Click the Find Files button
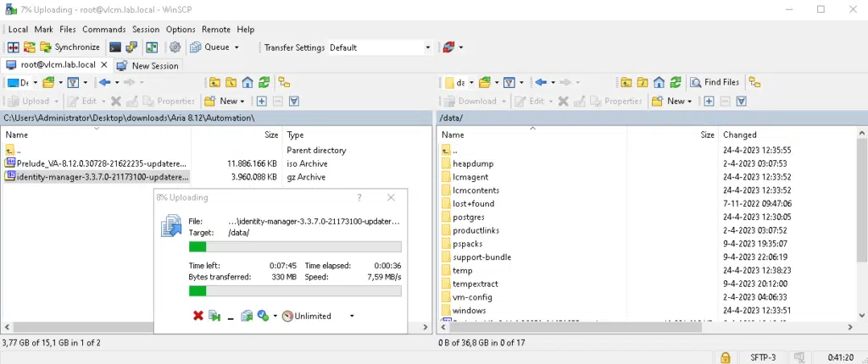The image size is (868, 364). point(715,82)
